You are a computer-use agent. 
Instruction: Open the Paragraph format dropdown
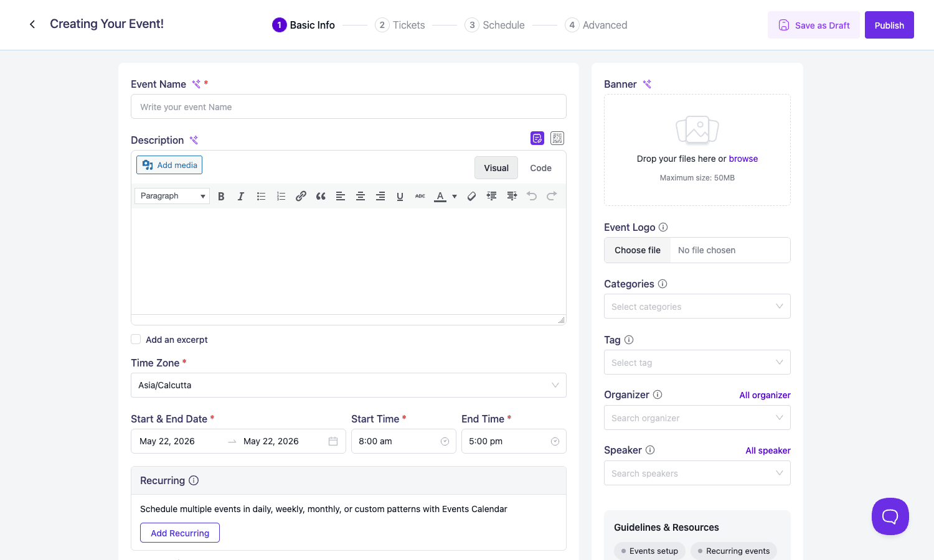[x=172, y=196]
